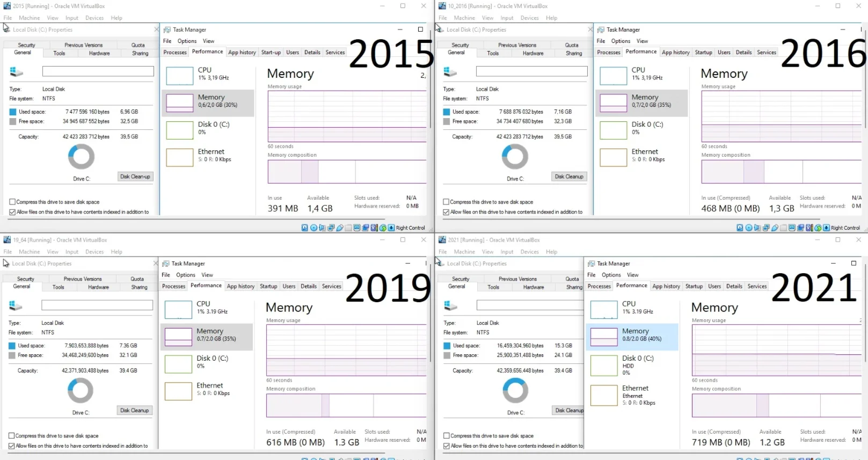Click the drive label field in 10_2016 properties

coord(532,71)
